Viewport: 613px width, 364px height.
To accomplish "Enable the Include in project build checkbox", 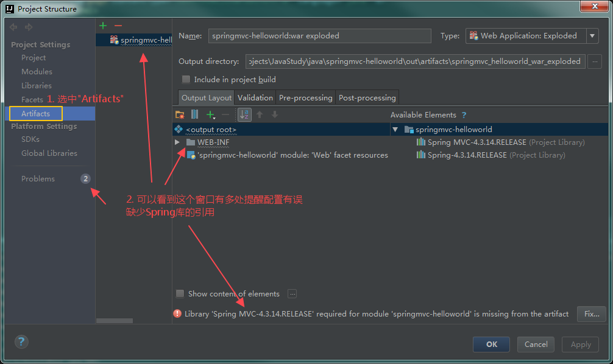I will click(186, 79).
